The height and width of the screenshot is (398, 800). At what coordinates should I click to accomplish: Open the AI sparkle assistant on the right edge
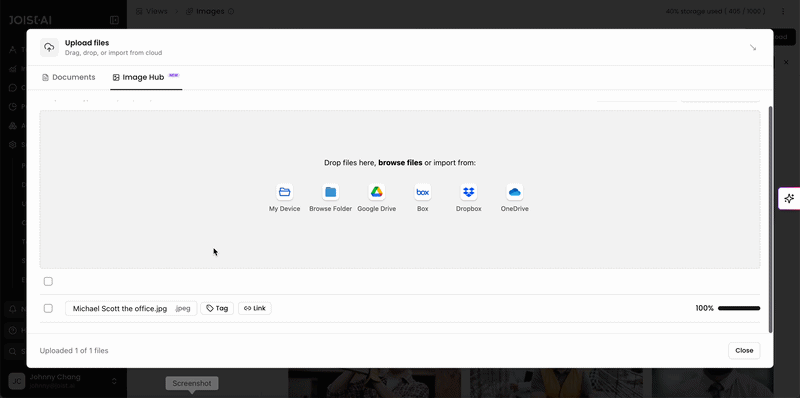(789, 198)
